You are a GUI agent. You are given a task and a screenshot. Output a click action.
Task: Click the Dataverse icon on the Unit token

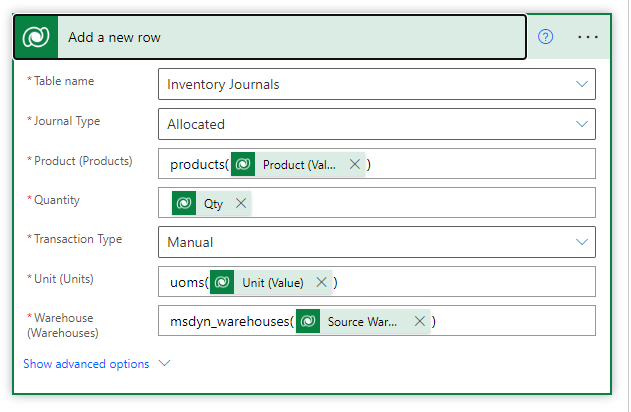[x=222, y=282]
